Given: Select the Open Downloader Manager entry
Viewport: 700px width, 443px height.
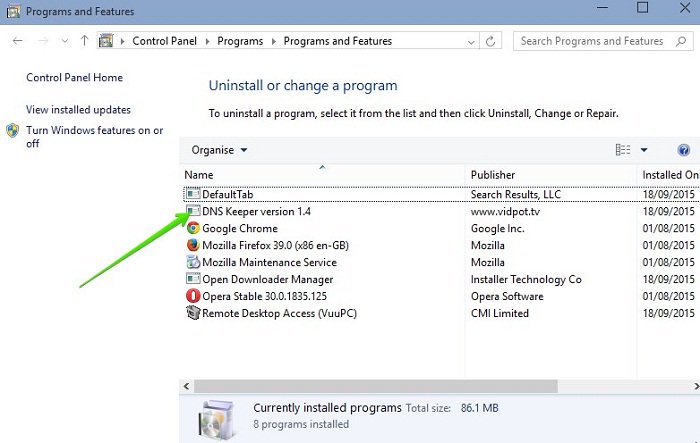Looking at the screenshot, I should [x=267, y=280].
